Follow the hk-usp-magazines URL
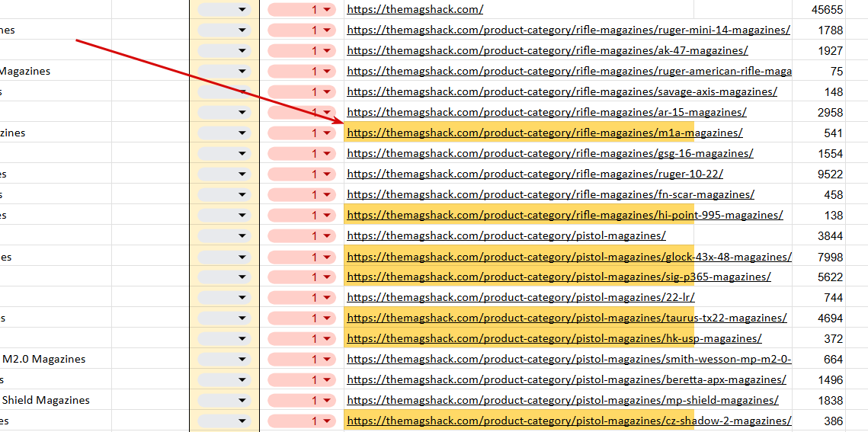Viewport: 868px width, 432px height. click(x=554, y=338)
